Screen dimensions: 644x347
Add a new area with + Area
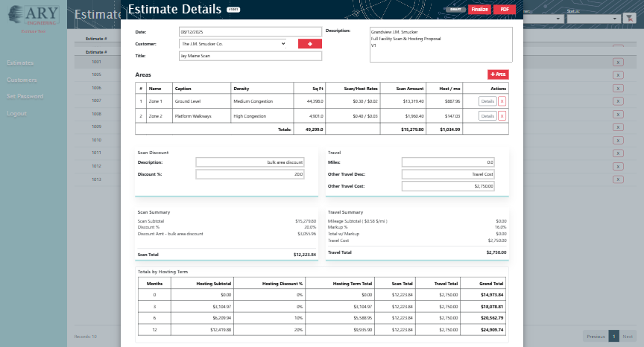pos(498,74)
